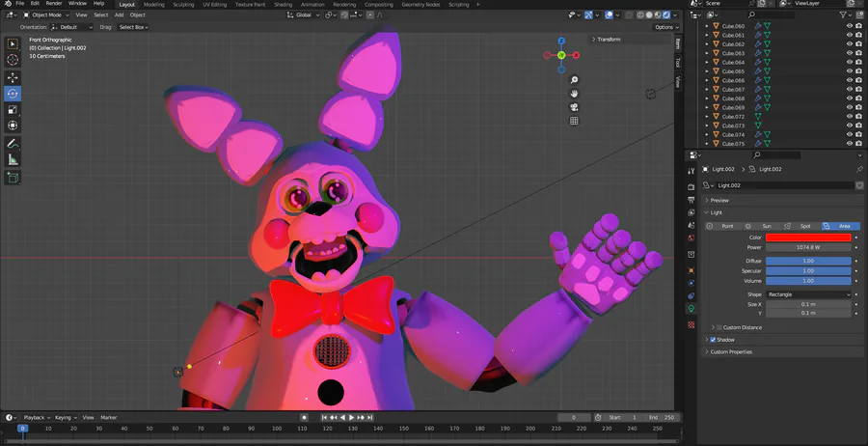Click the viewport zoom magnifier icon
This screenshot has width=868, height=446.
pyautogui.click(x=574, y=80)
